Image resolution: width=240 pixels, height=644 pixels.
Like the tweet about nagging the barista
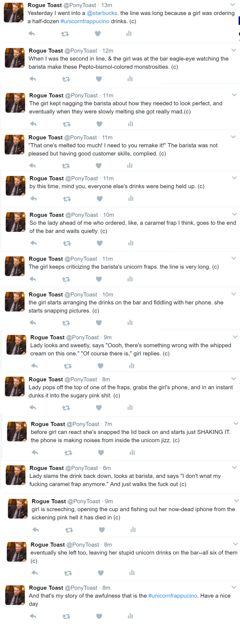99,124
